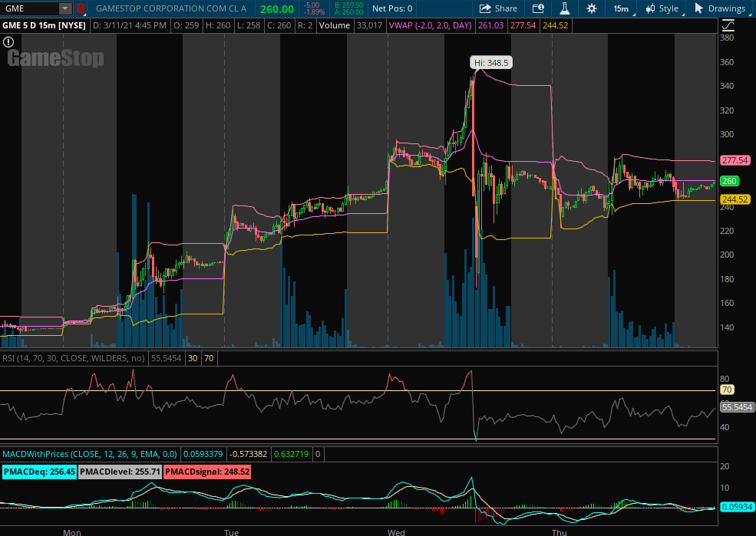The image size is (756, 536).
Task: Open chart settings gear icon
Action: [x=592, y=8]
